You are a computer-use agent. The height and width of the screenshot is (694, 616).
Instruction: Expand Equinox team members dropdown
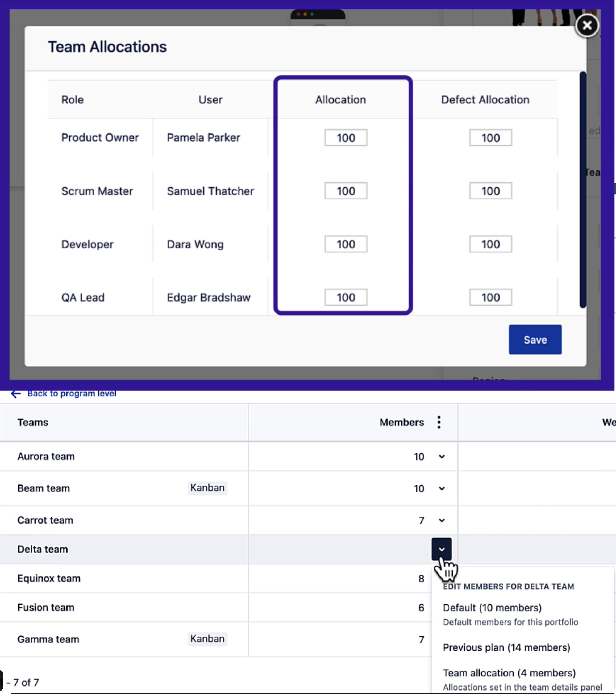tap(442, 579)
